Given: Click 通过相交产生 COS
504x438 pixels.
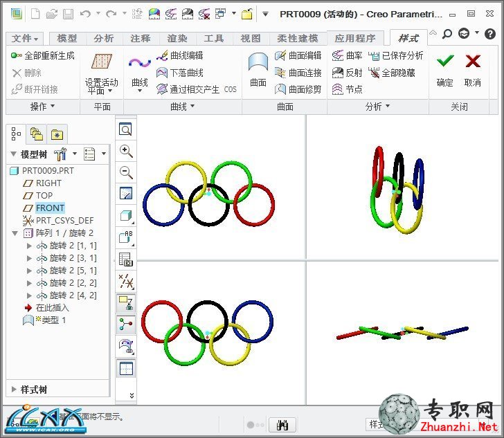Looking at the screenshot, I should click(197, 89).
